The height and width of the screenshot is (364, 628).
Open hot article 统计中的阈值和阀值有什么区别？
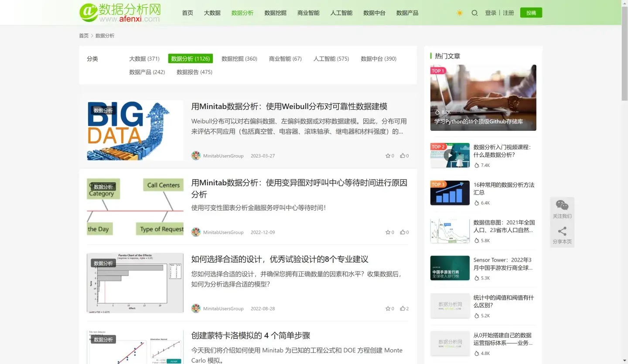click(504, 302)
